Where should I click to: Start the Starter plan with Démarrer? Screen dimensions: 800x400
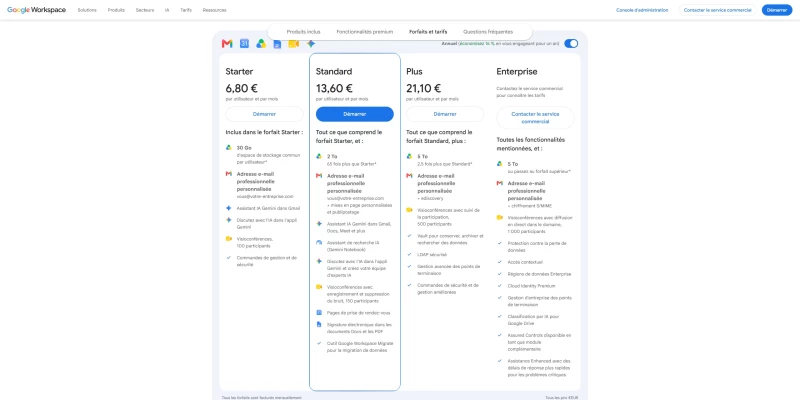(264, 114)
